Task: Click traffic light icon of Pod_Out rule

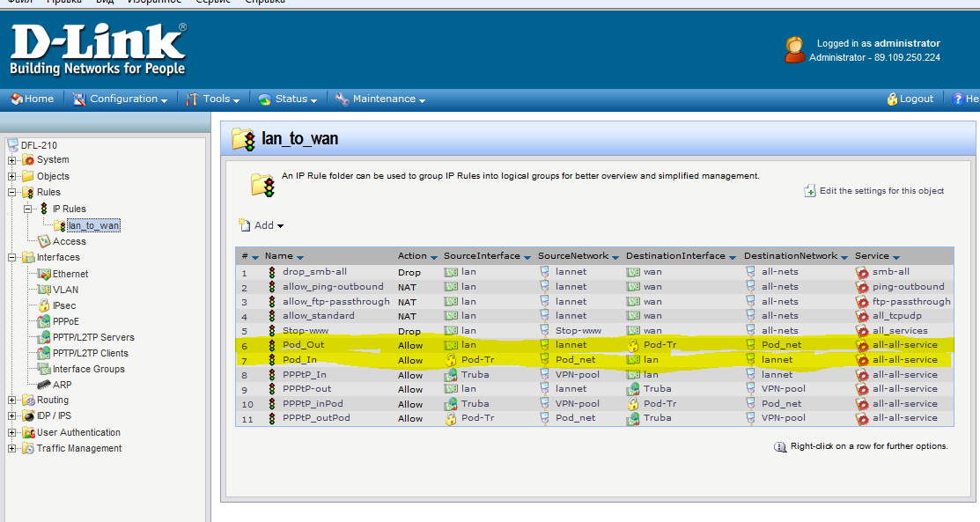Action: (272, 345)
